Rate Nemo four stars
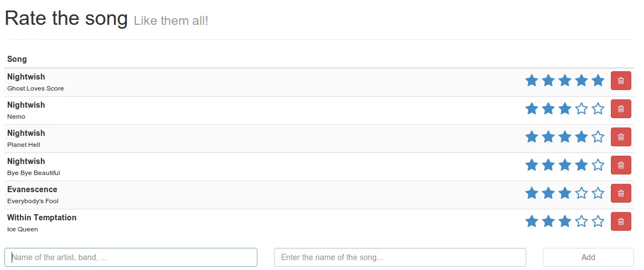 pyautogui.click(x=581, y=109)
